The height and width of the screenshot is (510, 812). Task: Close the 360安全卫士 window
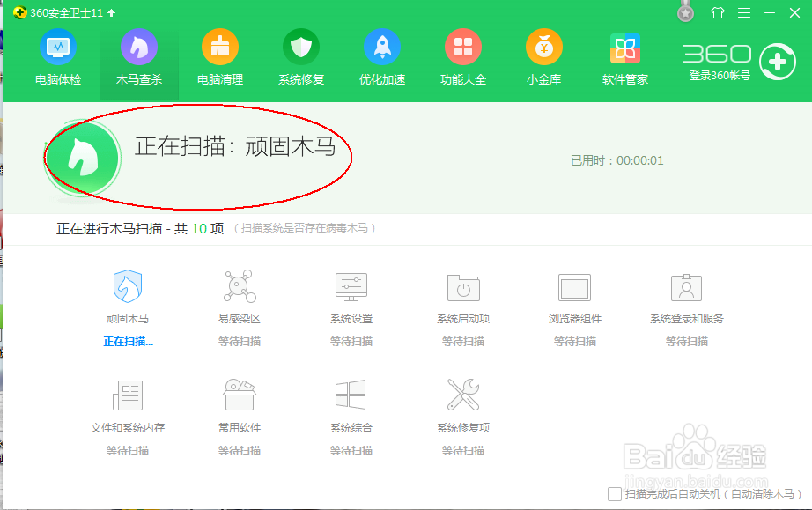click(x=795, y=13)
